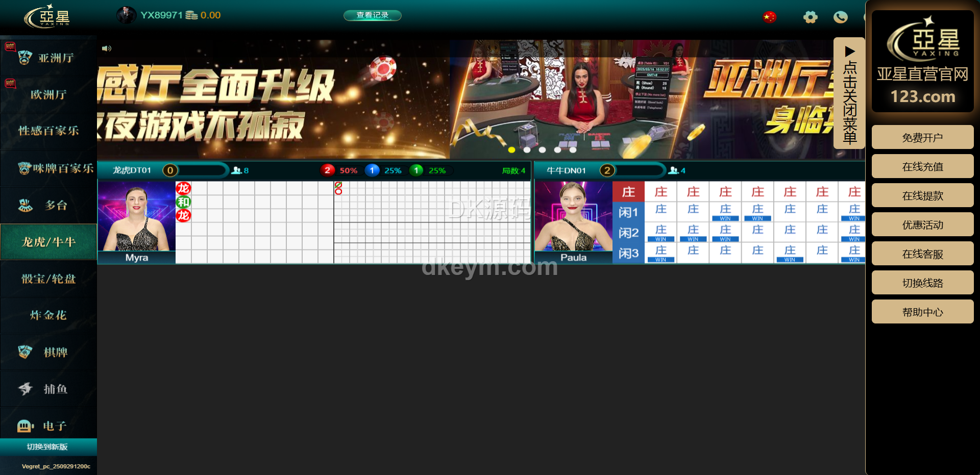Click the settings gear icon
980x475 pixels.
pos(810,17)
